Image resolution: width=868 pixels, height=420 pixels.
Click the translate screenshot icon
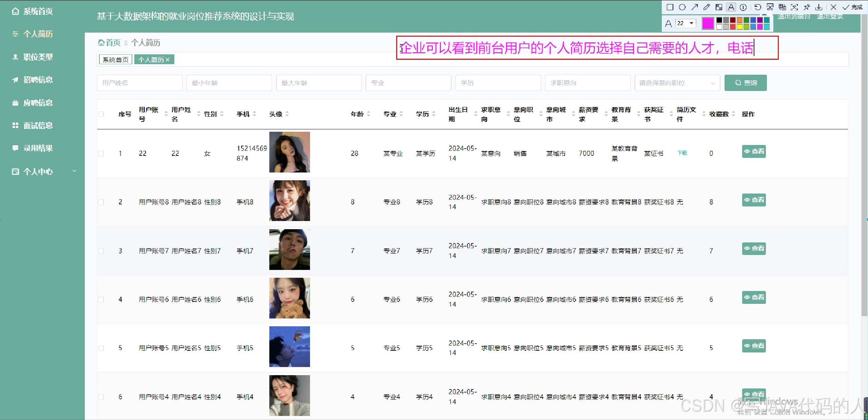[x=782, y=7]
